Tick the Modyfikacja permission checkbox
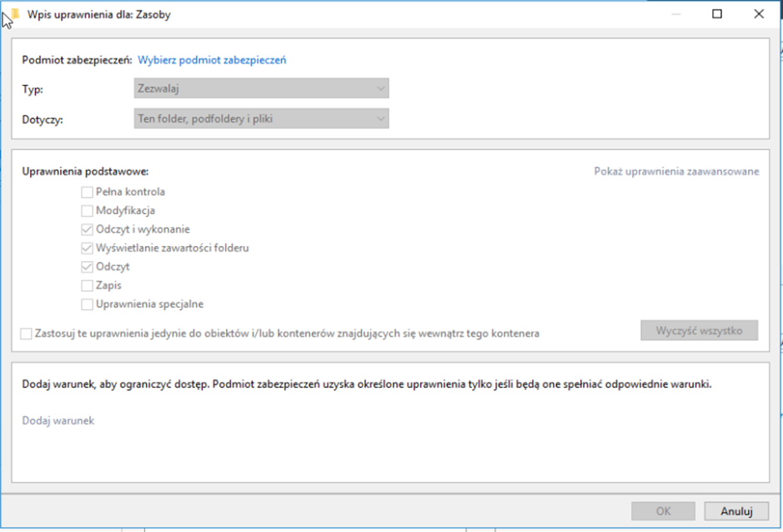783x532 pixels. point(88,211)
